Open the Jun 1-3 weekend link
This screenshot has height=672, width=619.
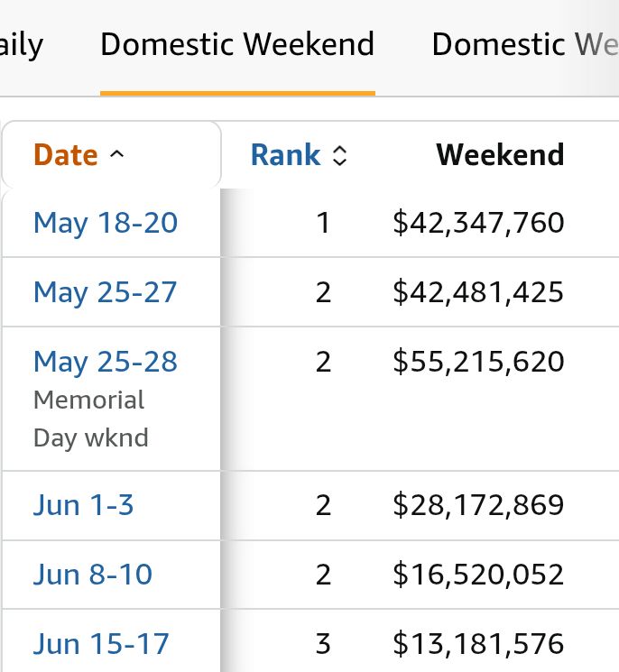(83, 505)
